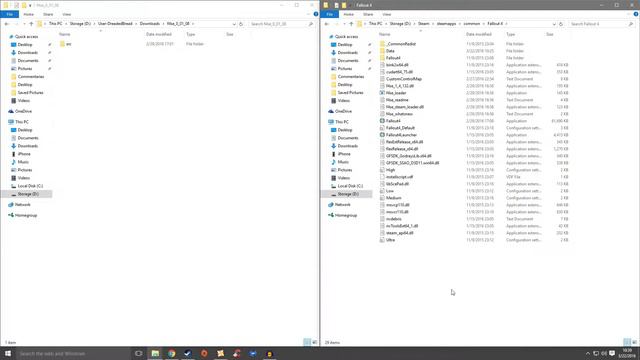The height and width of the screenshot is (360, 640).
Task: Open Homegroup in the left window sidebar
Action: pos(26,216)
